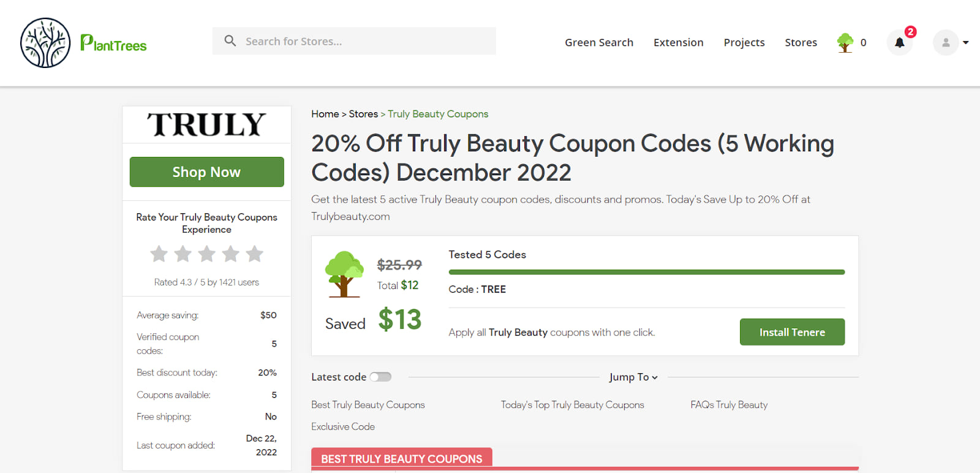This screenshot has width=980, height=473.
Task: Click the Tested 5 Codes progress bar
Action: (x=646, y=272)
